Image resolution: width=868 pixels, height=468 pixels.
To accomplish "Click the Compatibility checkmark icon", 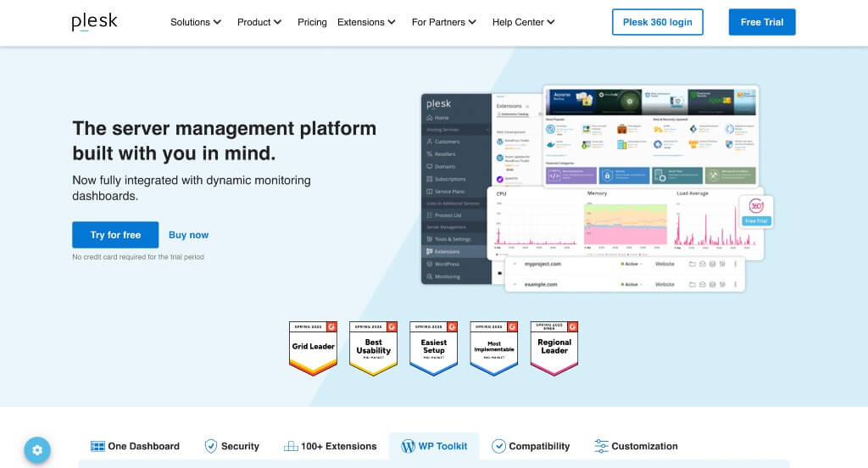I will pos(498,447).
